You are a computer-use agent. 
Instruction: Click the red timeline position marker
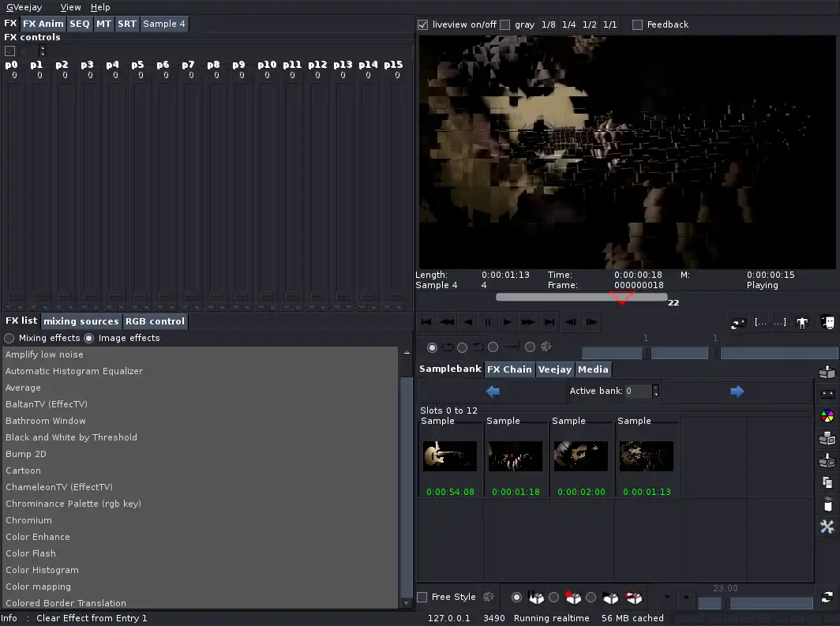tap(622, 298)
